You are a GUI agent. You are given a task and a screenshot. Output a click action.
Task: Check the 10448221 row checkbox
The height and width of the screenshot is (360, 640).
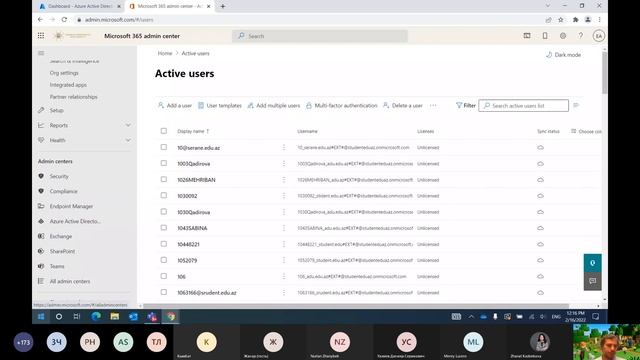pos(164,244)
